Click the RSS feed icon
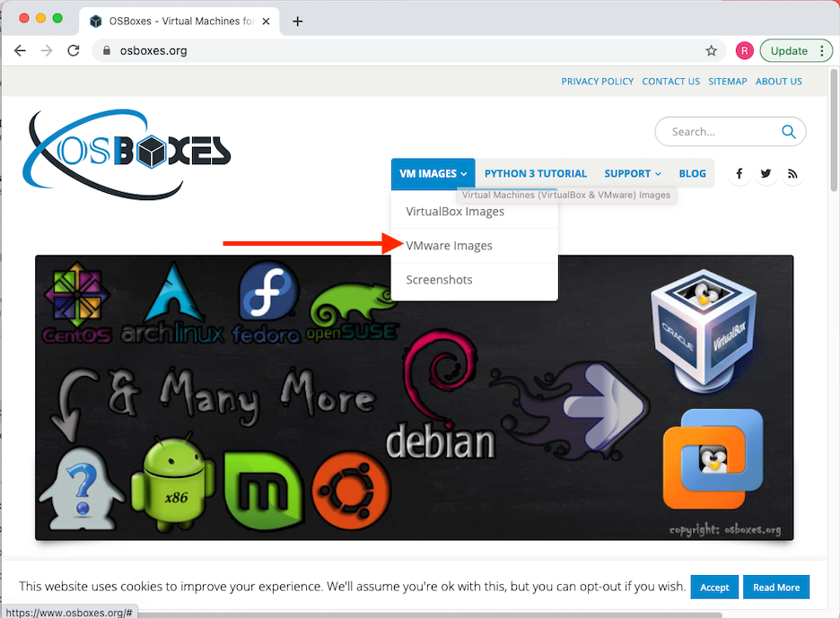Screen dimensions: 840x618 792,174
